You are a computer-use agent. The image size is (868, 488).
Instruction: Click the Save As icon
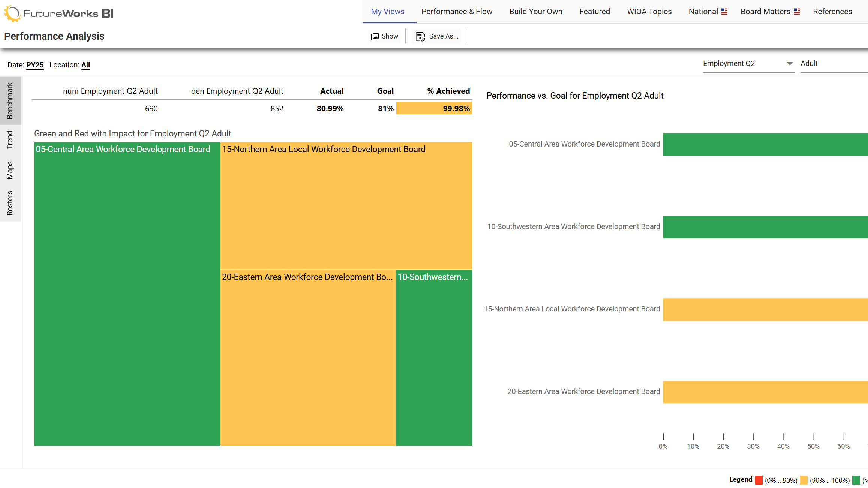[x=420, y=37]
